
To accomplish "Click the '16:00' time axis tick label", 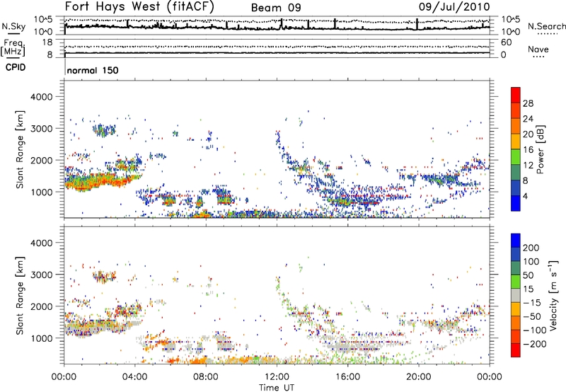I will pos(348,377).
